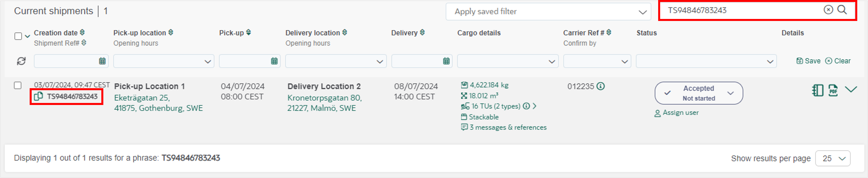
Task: Click the refresh shipments icon
Action: click(21, 61)
